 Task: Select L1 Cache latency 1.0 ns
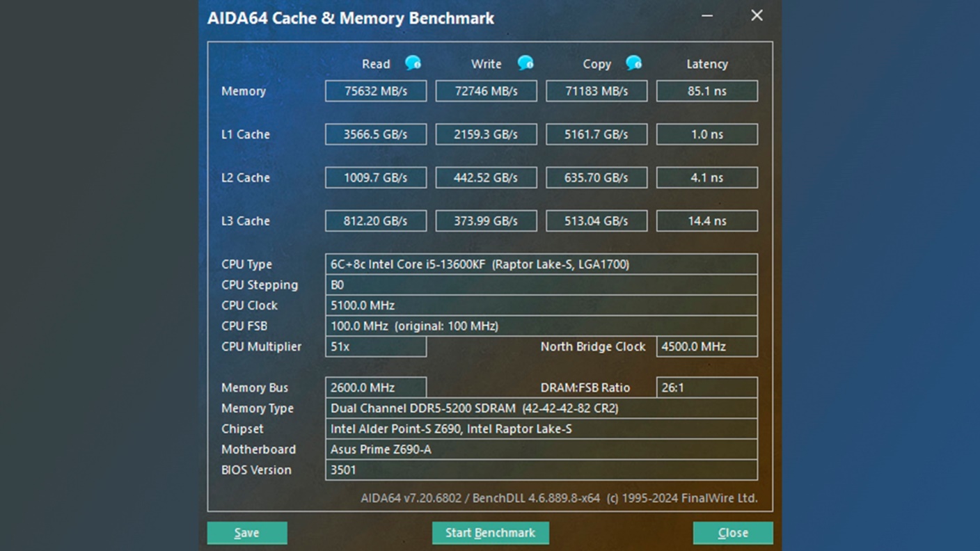pyautogui.click(x=707, y=134)
